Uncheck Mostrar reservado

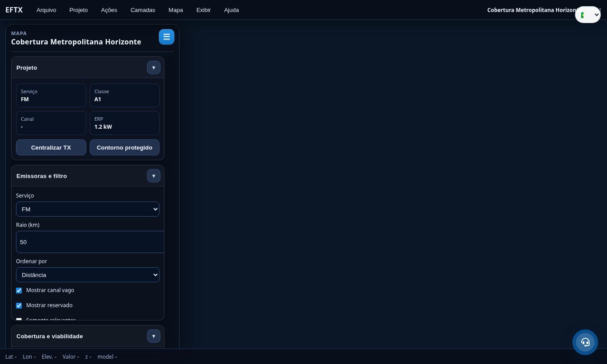[19, 305]
